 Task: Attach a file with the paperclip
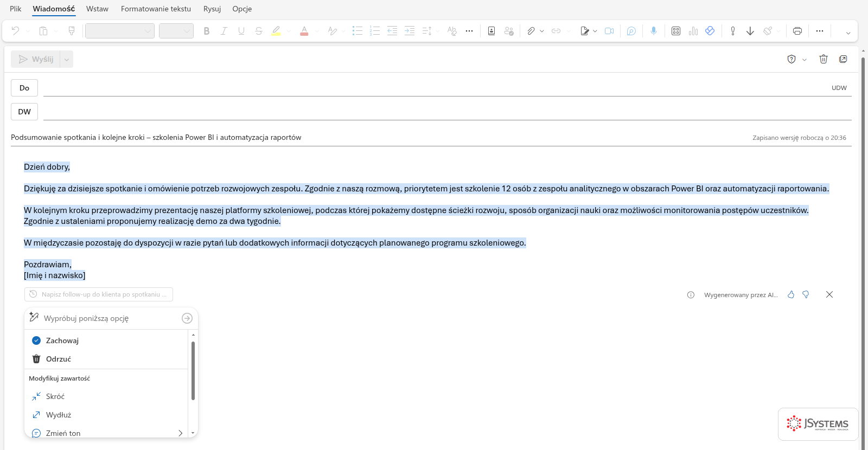pyautogui.click(x=531, y=31)
